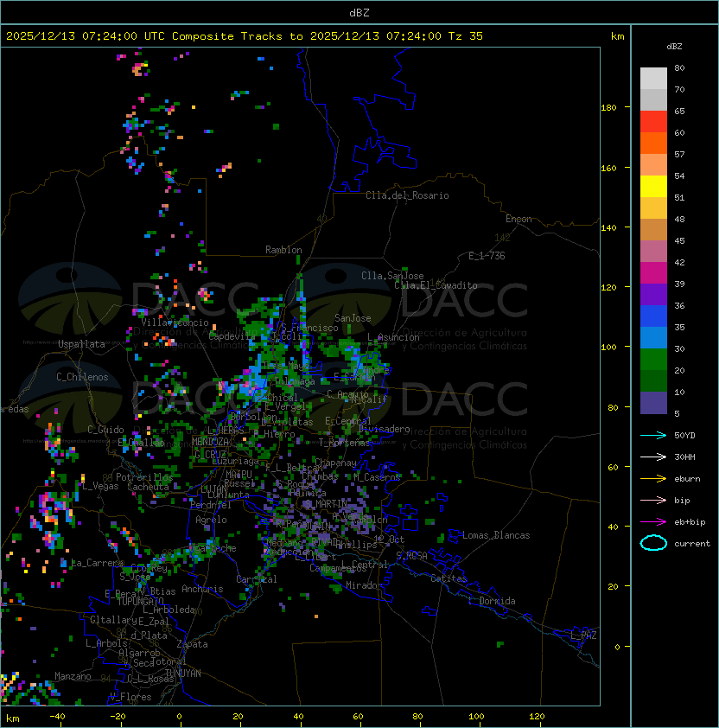Click the 'dBZ' title at top

click(359, 12)
